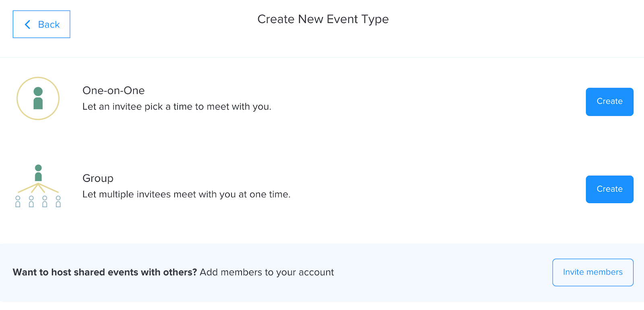The height and width of the screenshot is (310, 644).
Task: Click the green host figure in Group icon
Action: (38, 173)
